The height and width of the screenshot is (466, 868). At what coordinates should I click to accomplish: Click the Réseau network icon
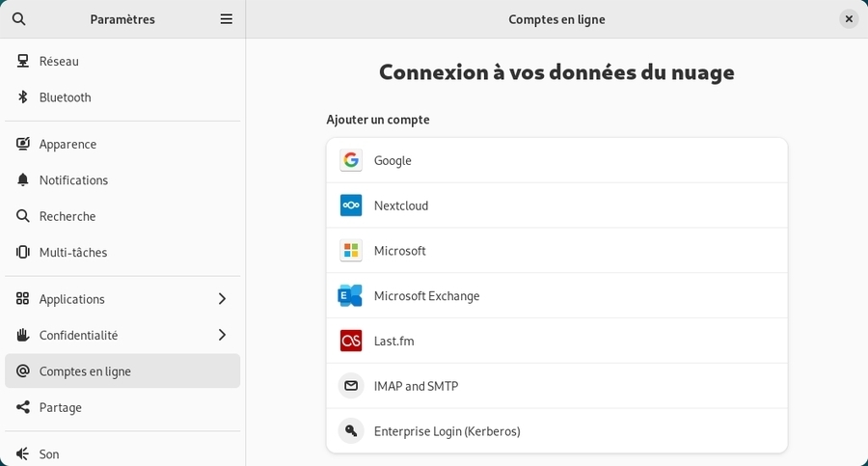pyautogui.click(x=23, y=61)
